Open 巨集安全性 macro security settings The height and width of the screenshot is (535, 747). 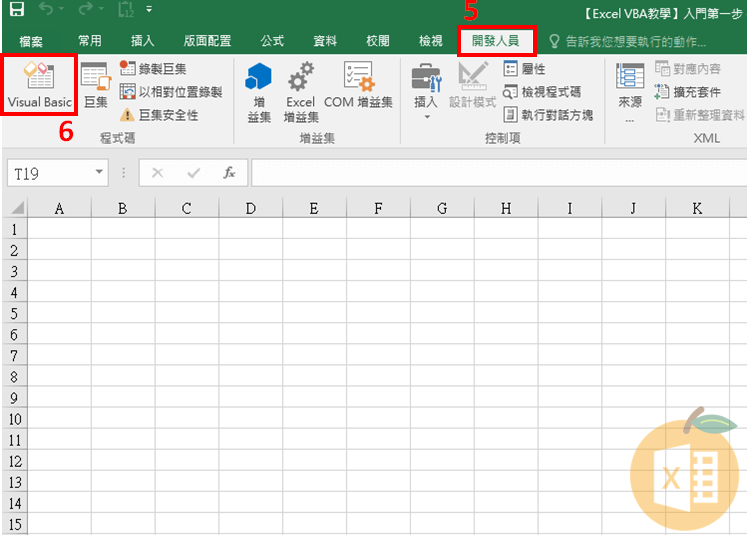[x=166, y=115]
